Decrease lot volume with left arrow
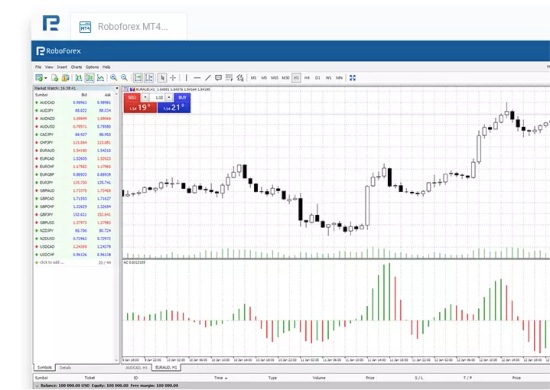This screenshot has width=550, height=390. pyautogui.click(x=146, y=98)
